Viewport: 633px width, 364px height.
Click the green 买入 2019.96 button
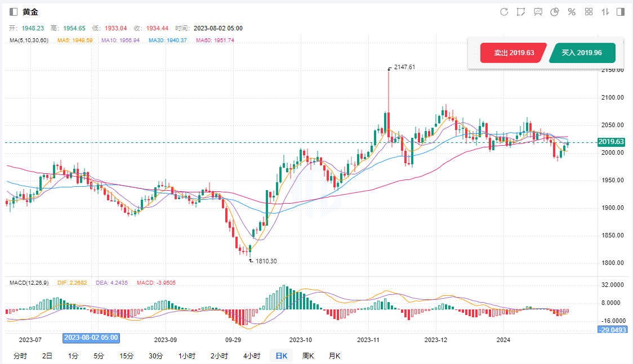(x=582, y=53)
